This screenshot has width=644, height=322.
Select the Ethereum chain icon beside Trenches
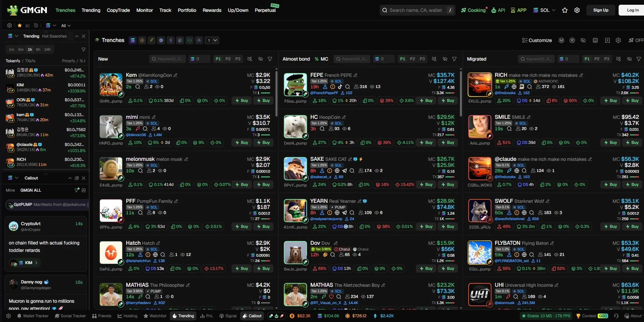pos(171,40)
